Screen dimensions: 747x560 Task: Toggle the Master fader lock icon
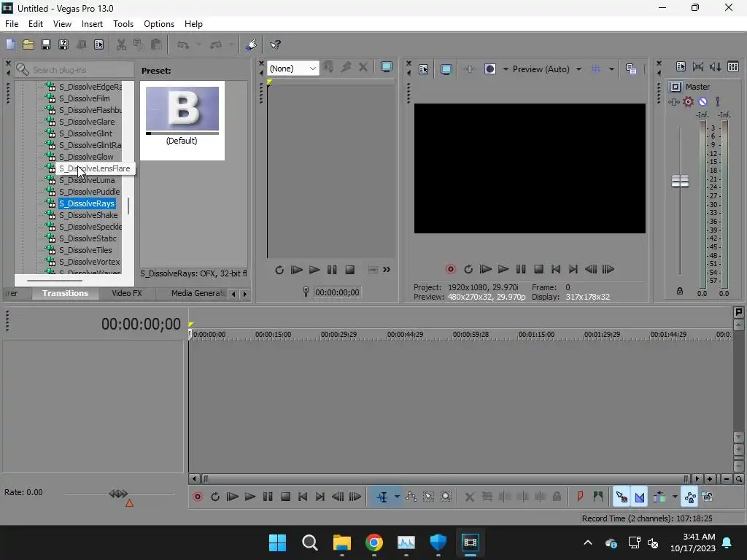pos(680,291)
